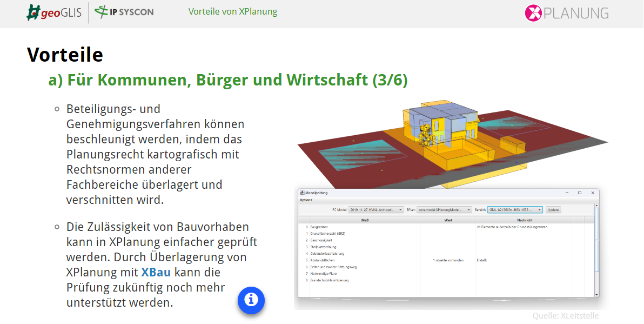Click the scrollbar down arrow in Modellprüfung
The image size is (644, 324).
pyautogui.click(x=596, y=295)
